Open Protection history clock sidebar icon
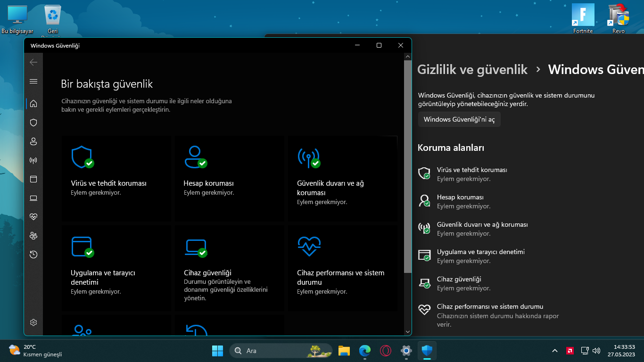This screenshot has width=644, height=362. pyautogui.click(x=33, y=255)
